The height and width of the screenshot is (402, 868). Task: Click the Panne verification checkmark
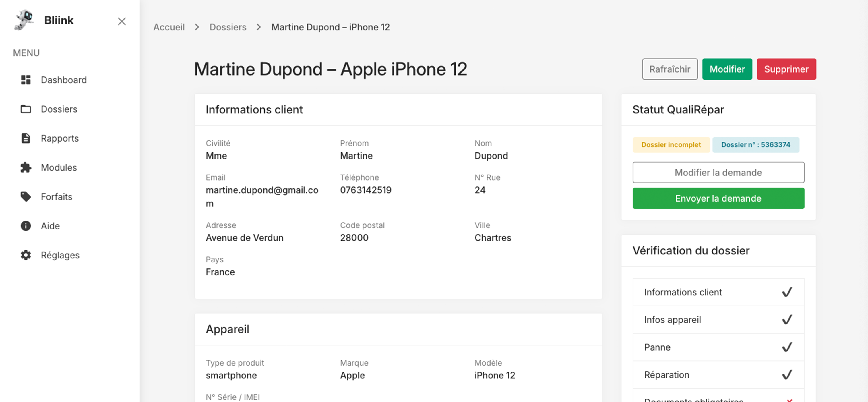[x=787, y=347]
